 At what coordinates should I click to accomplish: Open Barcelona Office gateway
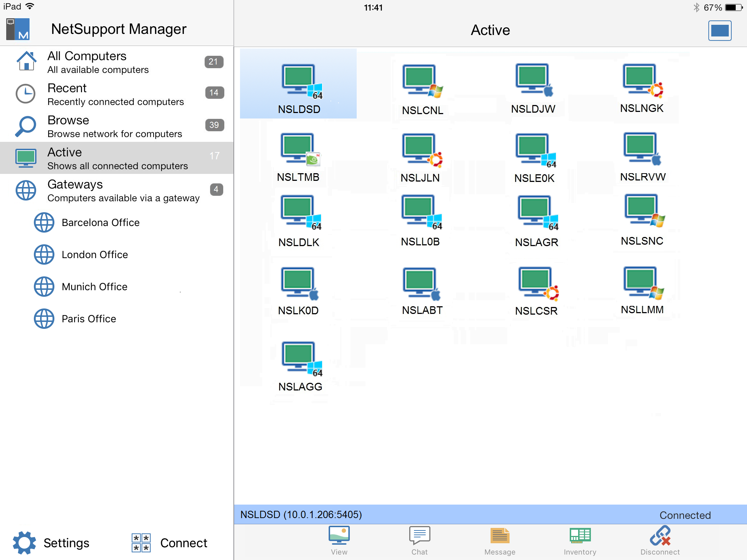tap(100, 222)
